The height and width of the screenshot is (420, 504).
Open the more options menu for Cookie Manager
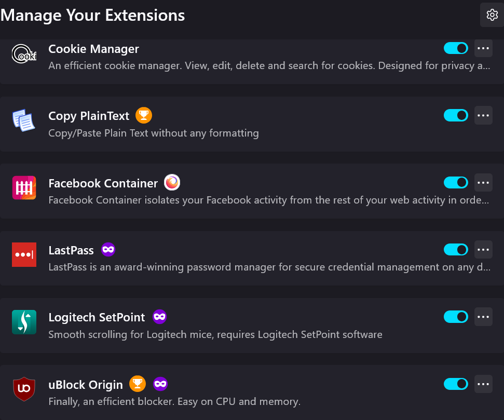(483, 48)
